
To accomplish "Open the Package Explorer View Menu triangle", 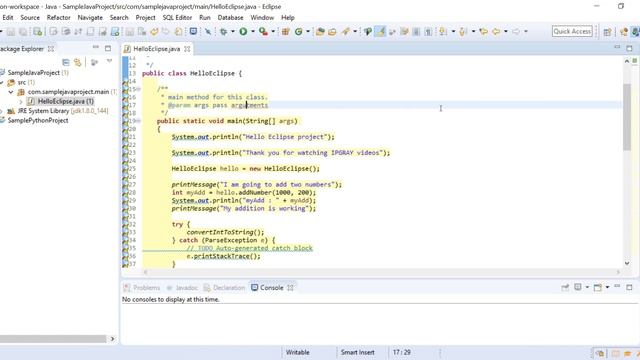I will click(109, 62).
